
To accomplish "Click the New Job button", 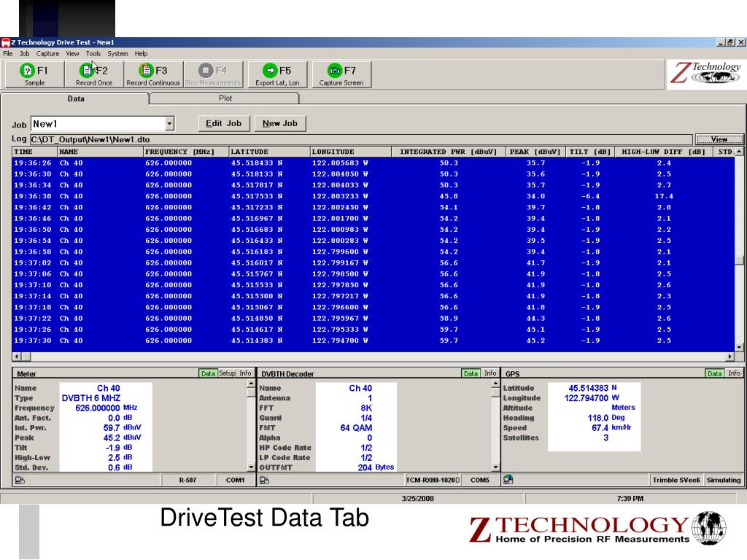I will [280, 123].
